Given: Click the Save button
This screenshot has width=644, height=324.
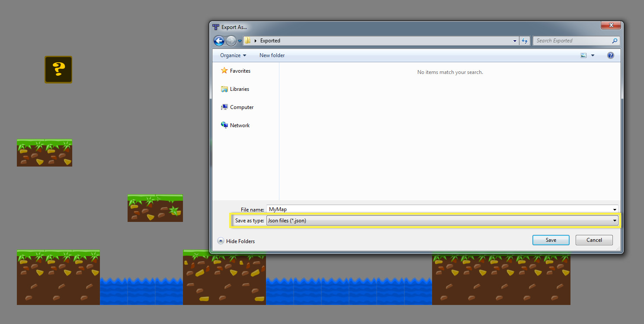Looking at the screenshot, I should click(x=551, y=240).
